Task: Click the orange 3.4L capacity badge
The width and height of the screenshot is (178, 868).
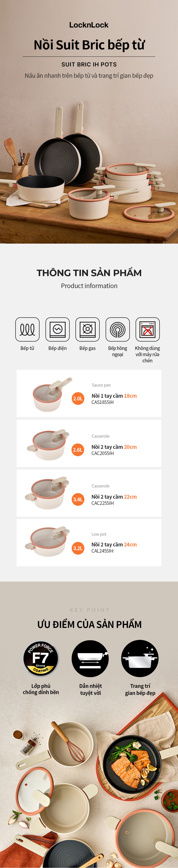Action: pyautogui.click(x=78, y=499)
